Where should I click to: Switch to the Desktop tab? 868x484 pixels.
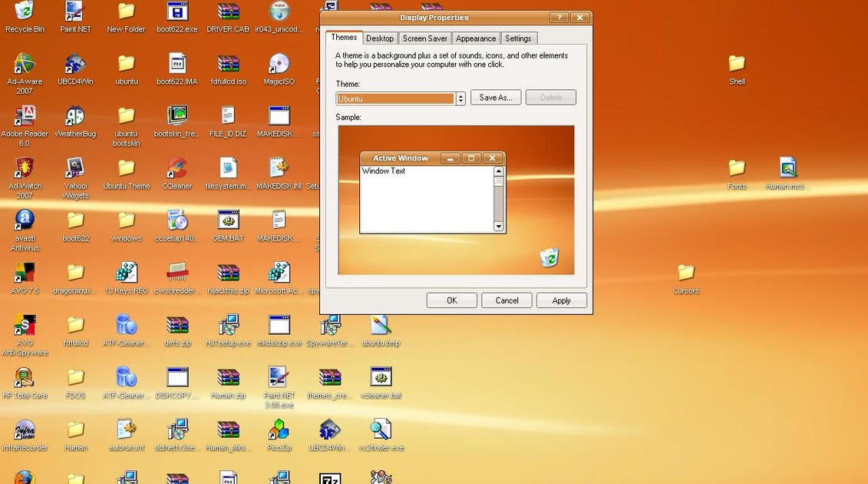[x=380, y=38]
